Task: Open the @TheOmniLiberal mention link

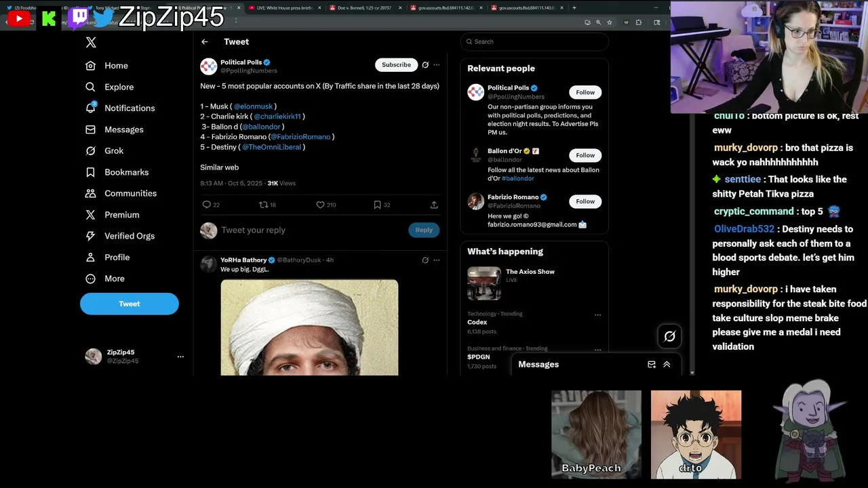Action: coord(271,147)
